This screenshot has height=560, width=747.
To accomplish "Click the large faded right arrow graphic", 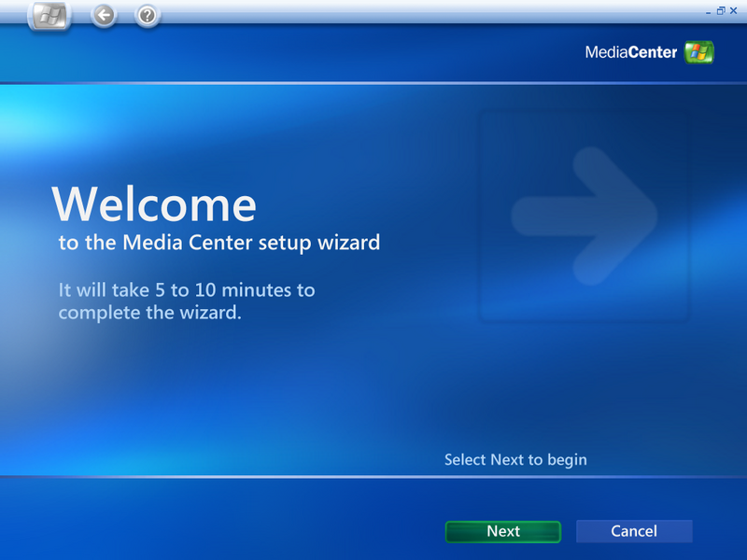I will point(585,216).
